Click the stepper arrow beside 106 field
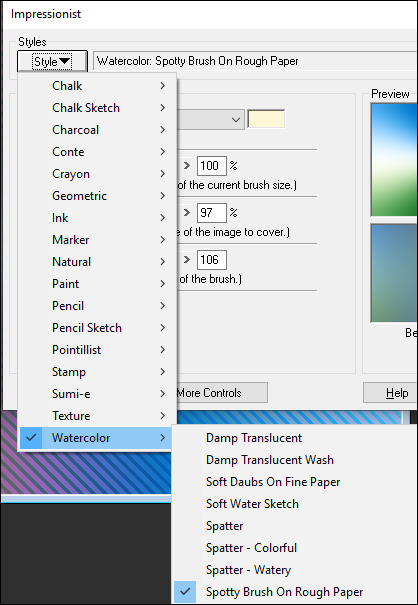This screenshot has height=605, width=418. [x=187, y=260]
